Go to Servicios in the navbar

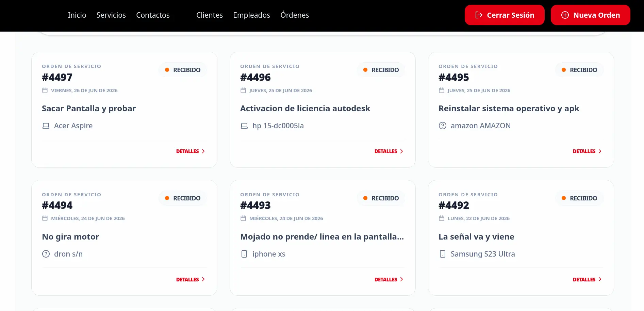point(111,15)
